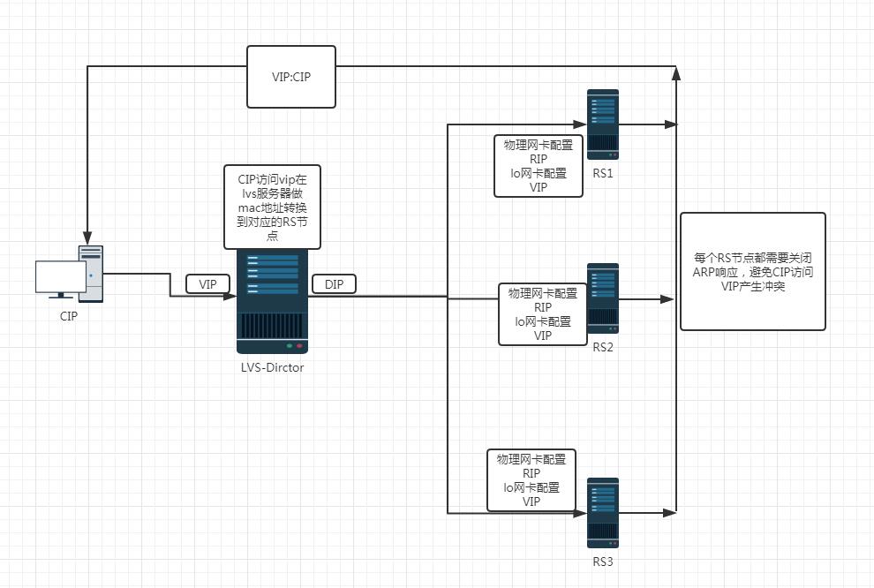Select the RS2 text label
Viewport: 874px width, 588px height.
[x=603, y=347]
